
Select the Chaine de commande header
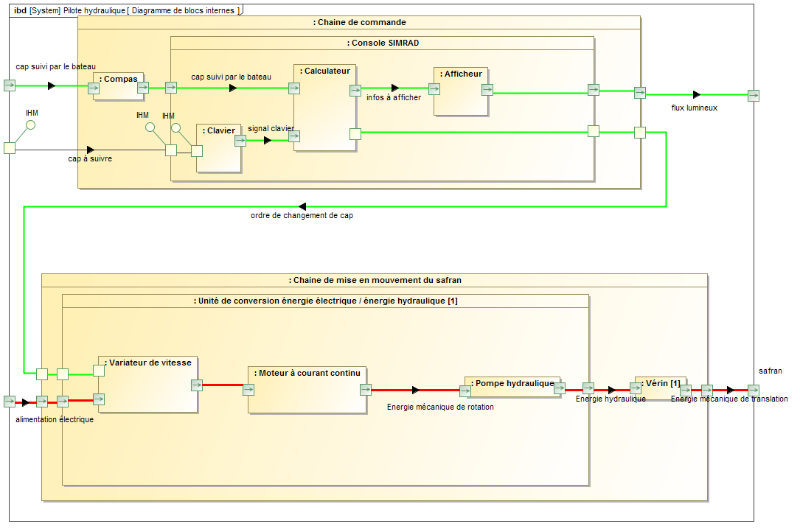pos(359,23)
